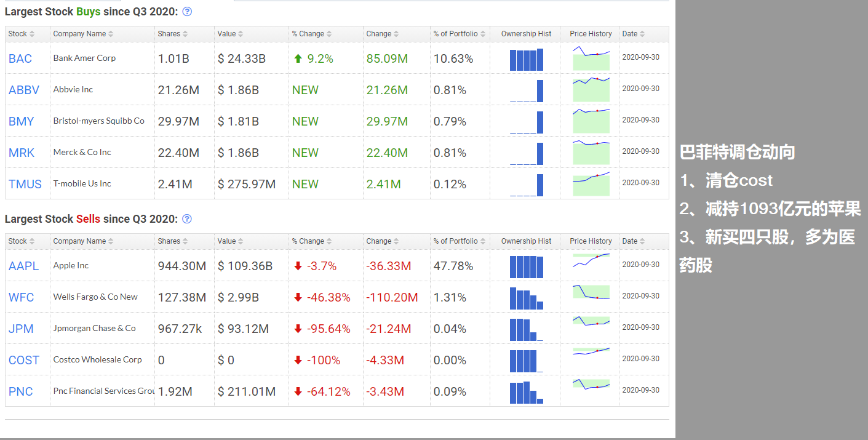
Task: Select company name Costco Wholesale Corp
Action: pos(97,359)
